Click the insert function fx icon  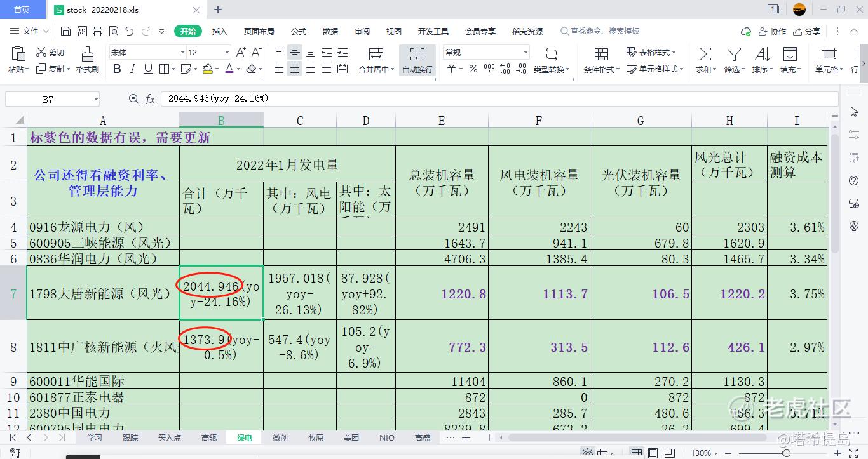[x=151, y=99]
